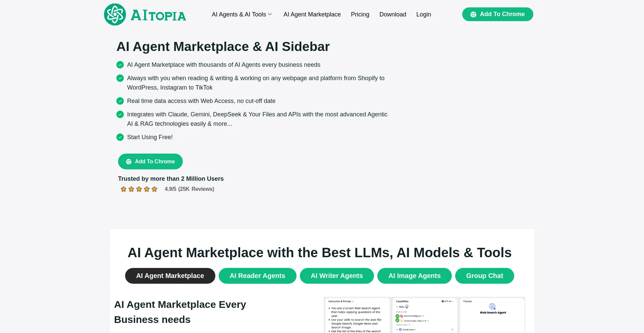Screen dimensions: 644x333
Task: Open the GPT-4o model dropdown
Action: coord(447,301)
